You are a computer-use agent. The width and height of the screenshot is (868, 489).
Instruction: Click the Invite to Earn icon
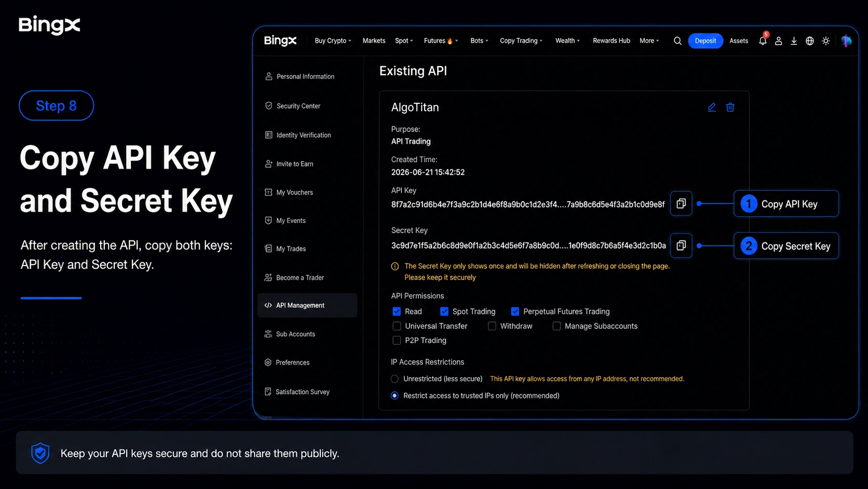(x=269, y=164)
